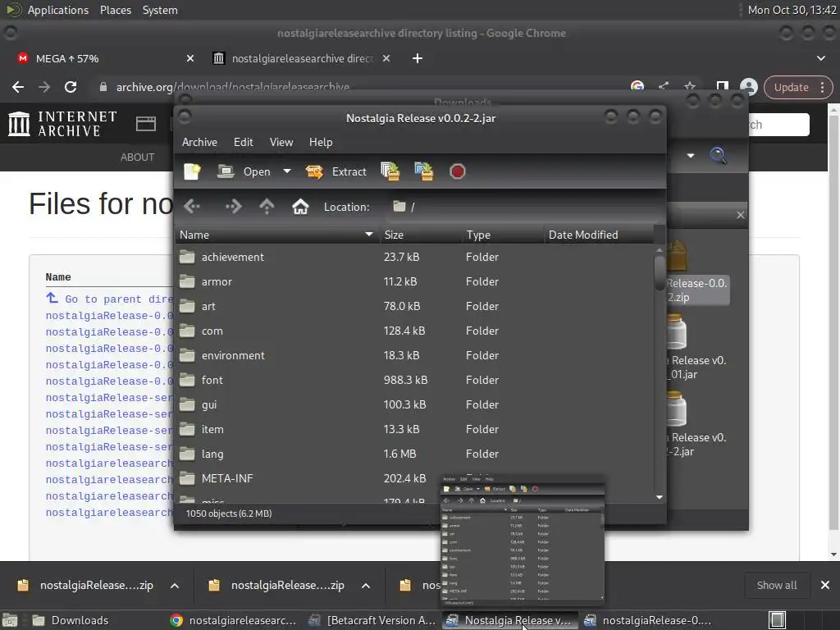Screen dimensions: 840x630
Task: Click the Extract toolbar button
Action: [x=336, y=171]
